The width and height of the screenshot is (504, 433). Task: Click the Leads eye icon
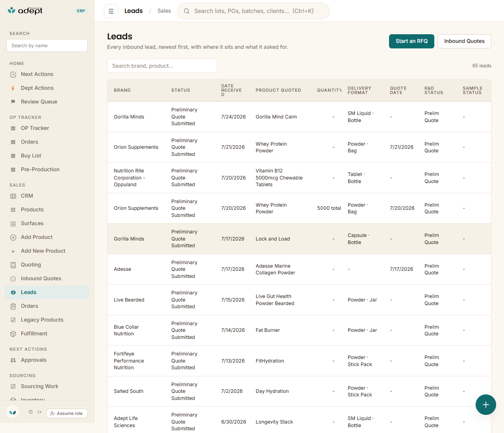point(13,292)
